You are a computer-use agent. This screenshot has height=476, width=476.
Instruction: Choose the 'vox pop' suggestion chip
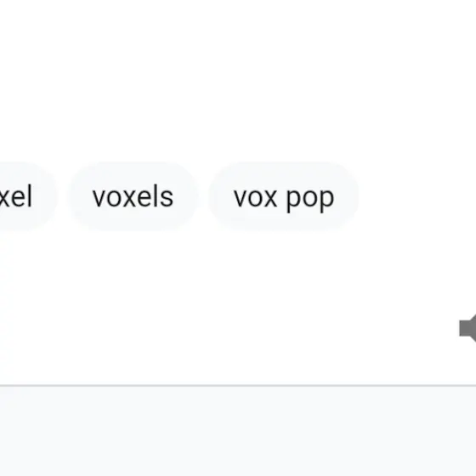(284, 196)
